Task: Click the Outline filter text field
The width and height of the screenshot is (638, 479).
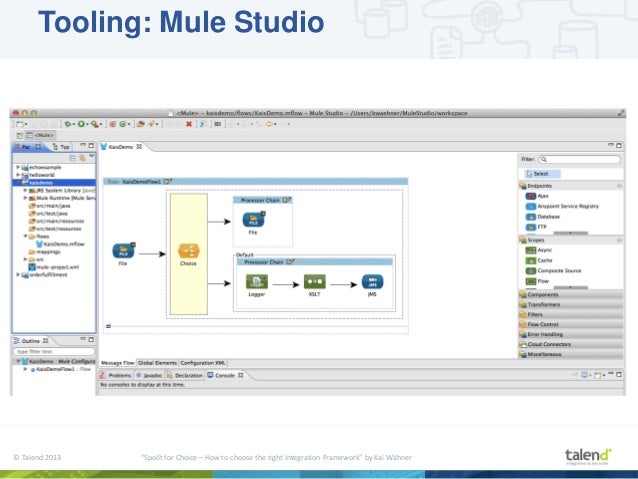Action: 54,351
